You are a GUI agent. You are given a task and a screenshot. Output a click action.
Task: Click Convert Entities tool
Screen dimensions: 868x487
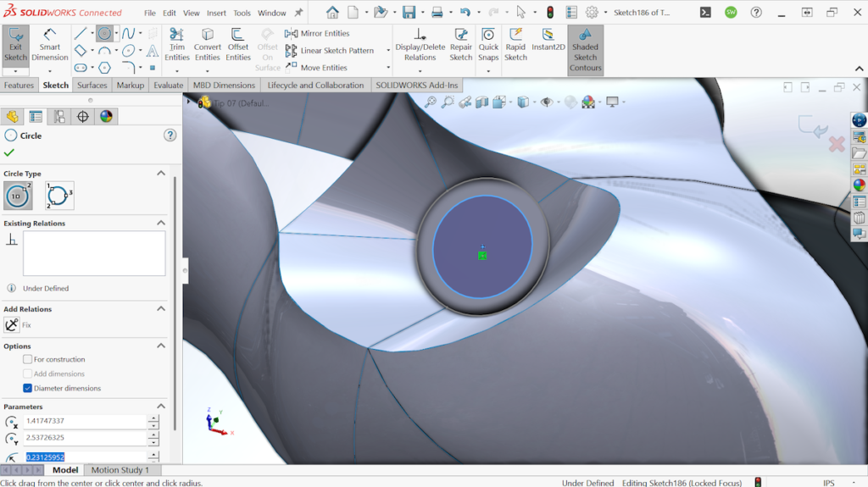tap(208, 44)
